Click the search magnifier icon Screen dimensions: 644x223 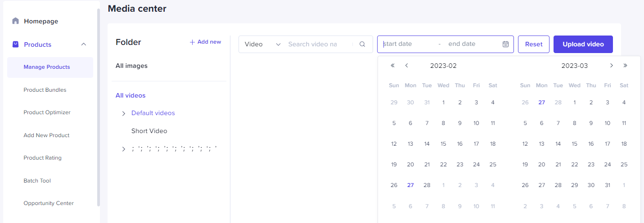point(362,44)
